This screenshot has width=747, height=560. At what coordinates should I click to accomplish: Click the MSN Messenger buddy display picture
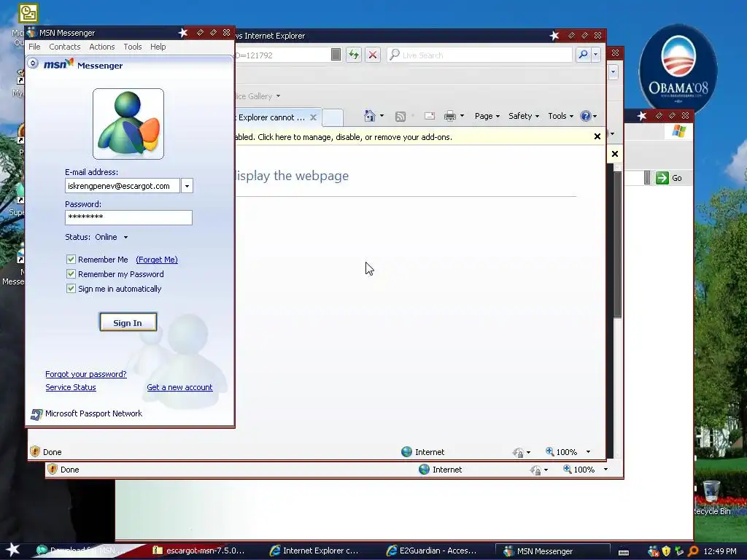pyautogui.click(x=128, y=124)
